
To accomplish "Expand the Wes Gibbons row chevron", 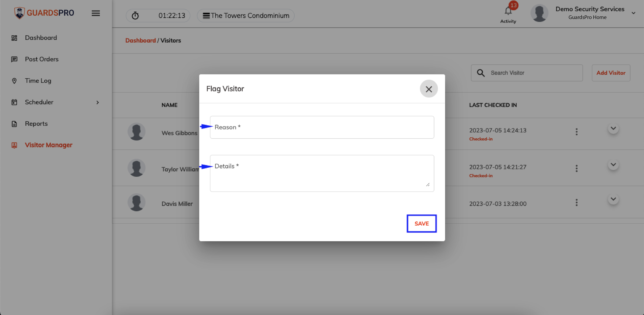I will [x=613, y=128].
